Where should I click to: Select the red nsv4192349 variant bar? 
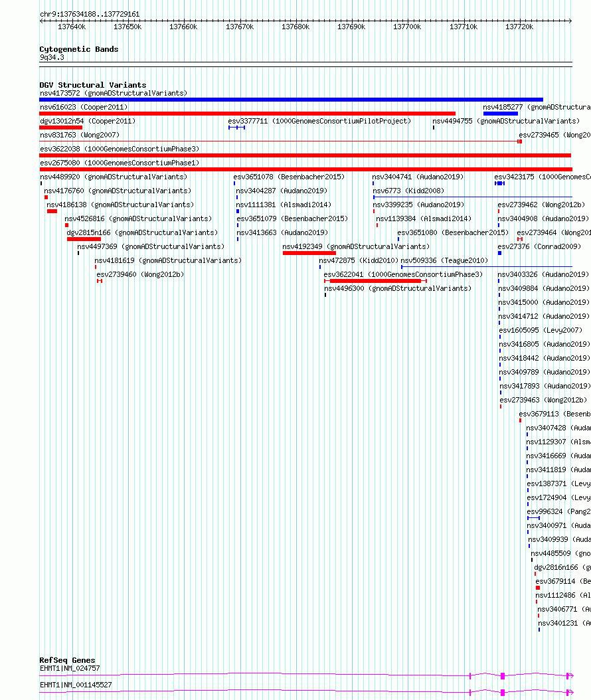(x=309, y=253)
